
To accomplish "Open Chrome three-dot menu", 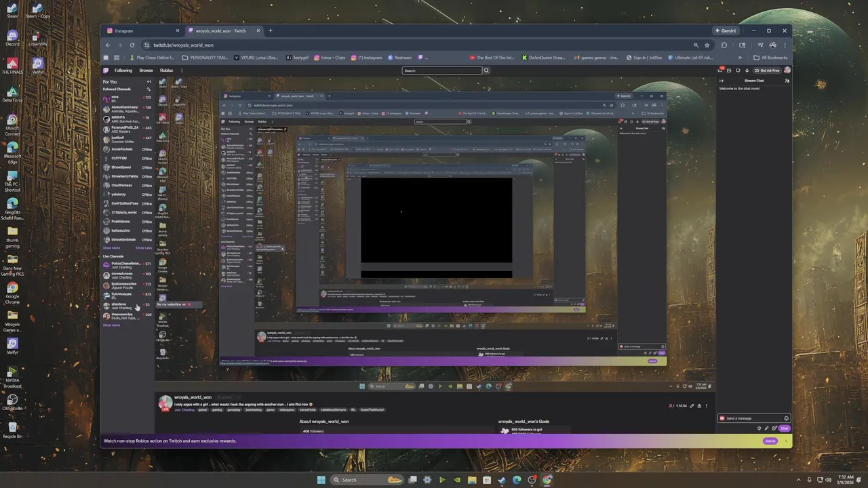I will pos(784,45).
